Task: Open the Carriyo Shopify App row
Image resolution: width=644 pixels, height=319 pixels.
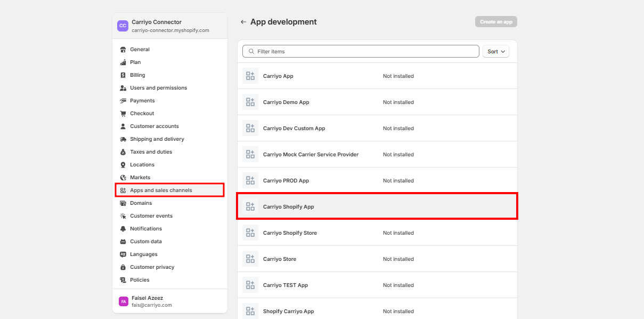Action: point(377,206)
